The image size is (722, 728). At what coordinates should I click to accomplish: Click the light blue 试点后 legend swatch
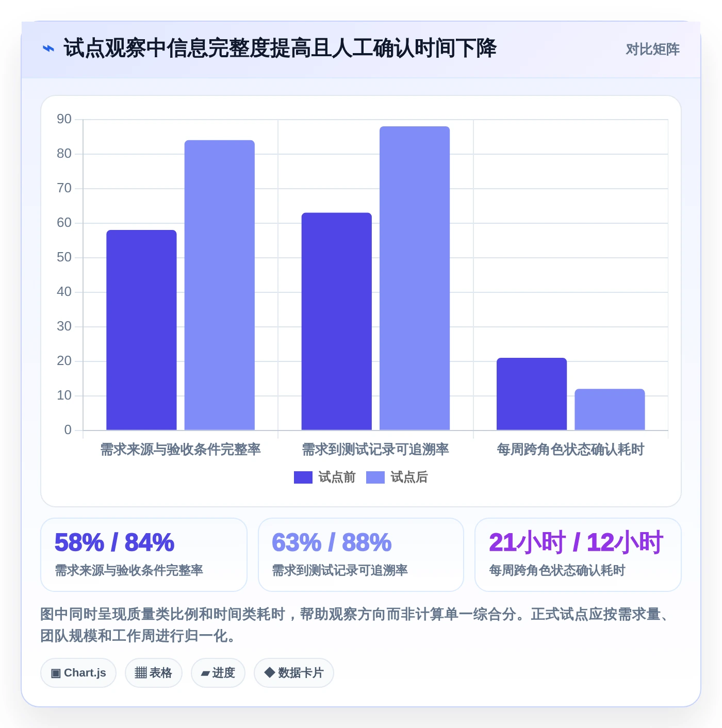(375, 477)
